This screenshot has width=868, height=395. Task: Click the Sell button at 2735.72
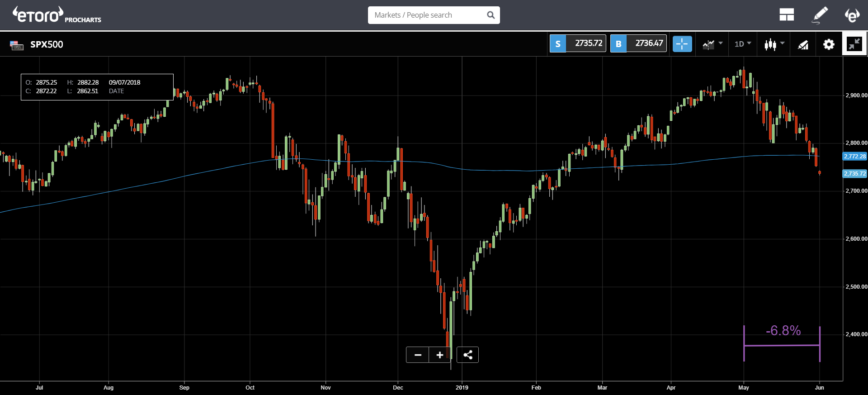pos(578,43)
